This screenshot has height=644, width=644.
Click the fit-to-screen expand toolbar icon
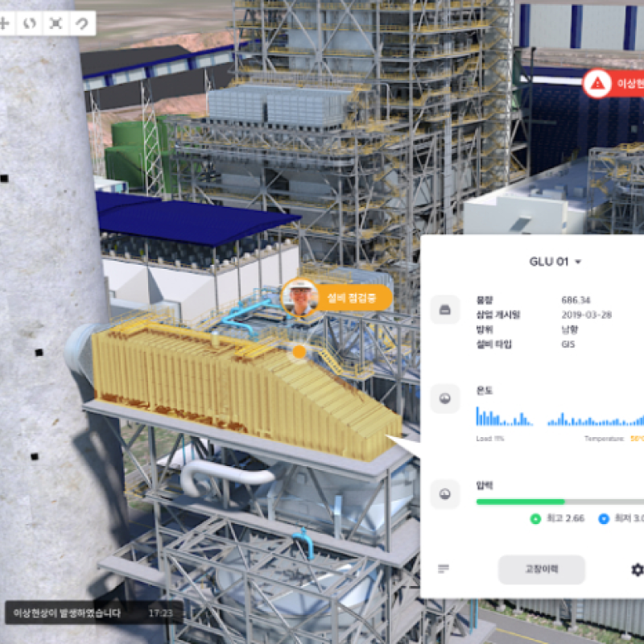[x=55, y=23]
